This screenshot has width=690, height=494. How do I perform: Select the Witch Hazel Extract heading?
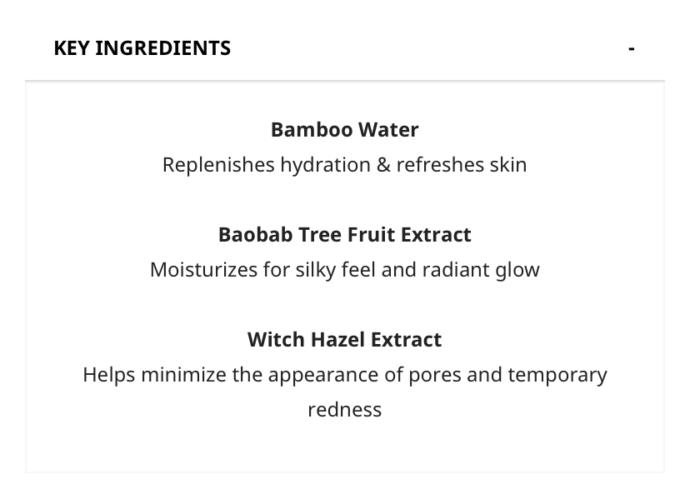point(345,340)
